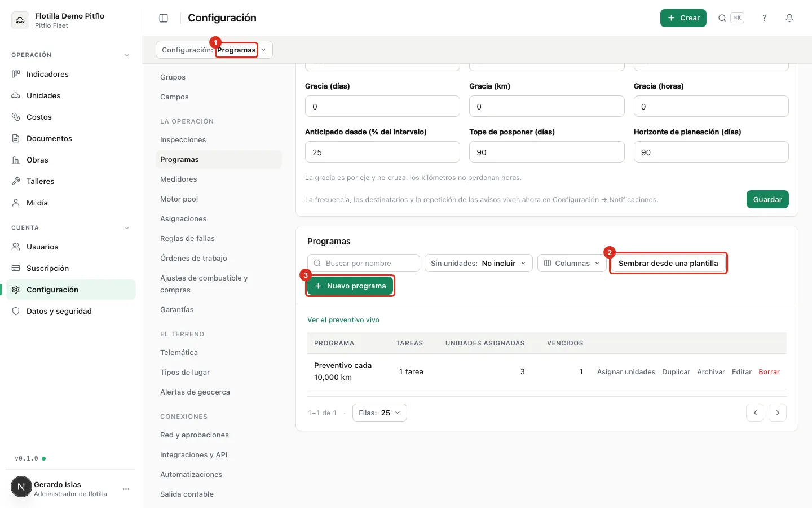Open the help question mark icon
Screen dimensions: 812x508
pyautogui.click(x=765, y=18)
